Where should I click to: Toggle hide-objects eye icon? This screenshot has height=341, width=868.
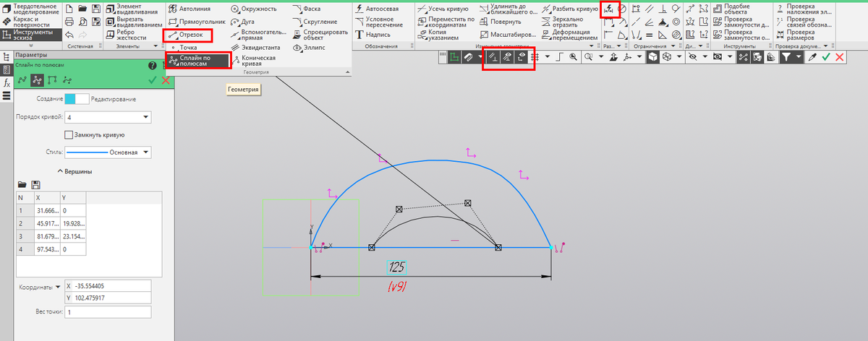694,56
